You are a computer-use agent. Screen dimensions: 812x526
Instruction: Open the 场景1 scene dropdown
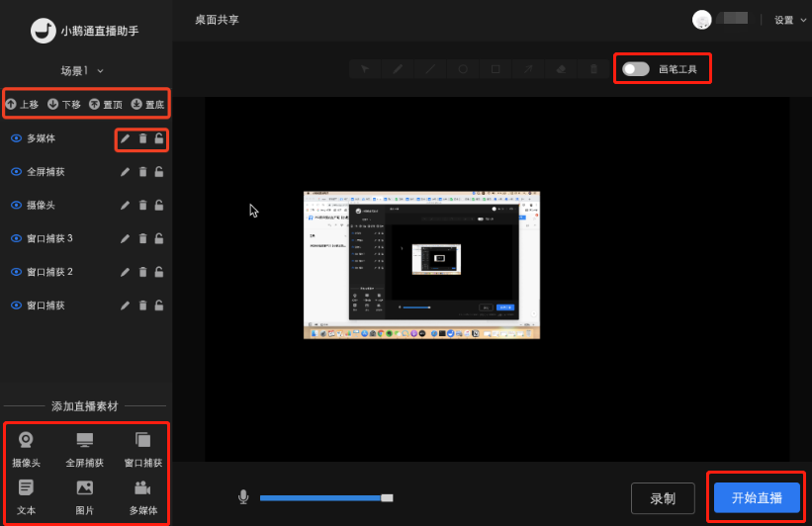coord(82,71)
